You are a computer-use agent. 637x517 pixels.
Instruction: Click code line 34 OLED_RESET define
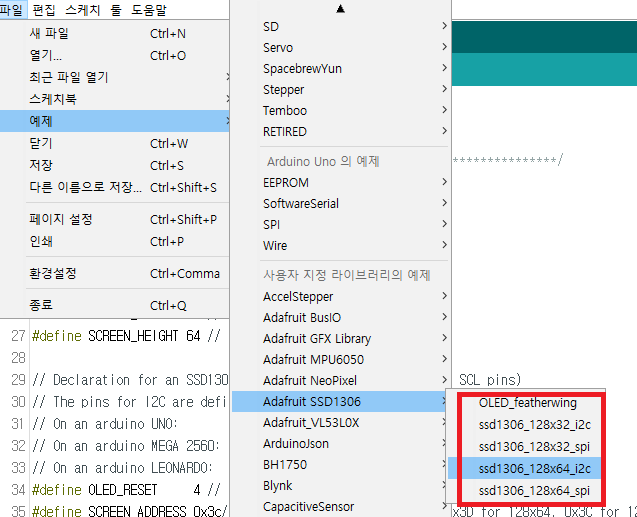pyautogui.click(x=126, y=490)
